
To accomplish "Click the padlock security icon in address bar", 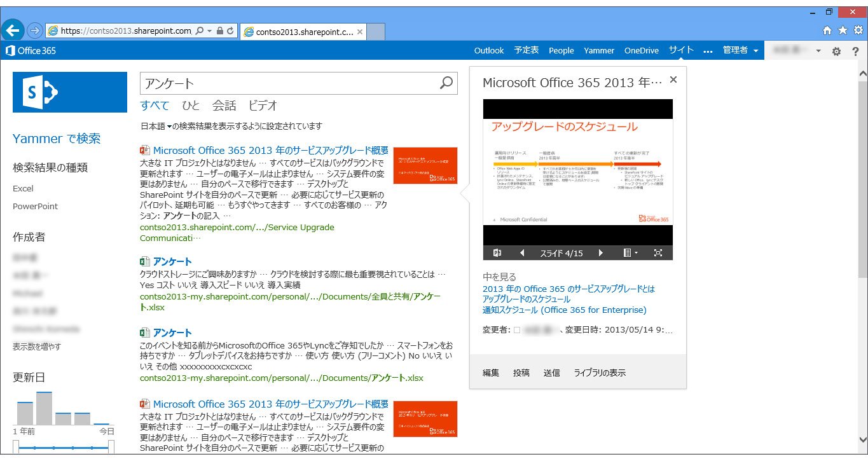I will point(219,31).
